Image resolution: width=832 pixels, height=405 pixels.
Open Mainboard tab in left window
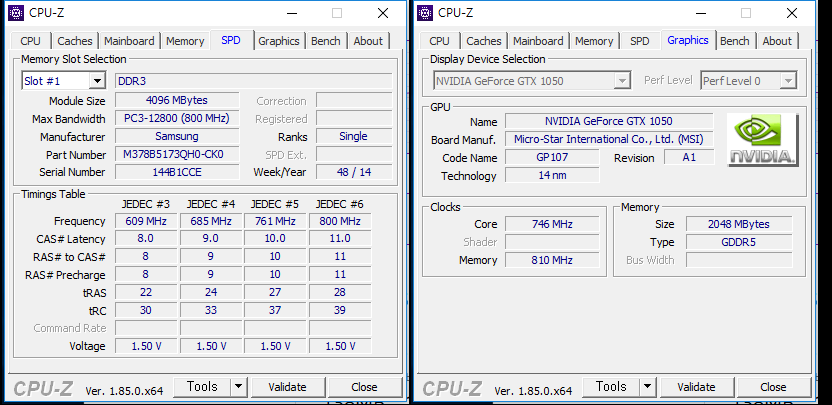129,41
